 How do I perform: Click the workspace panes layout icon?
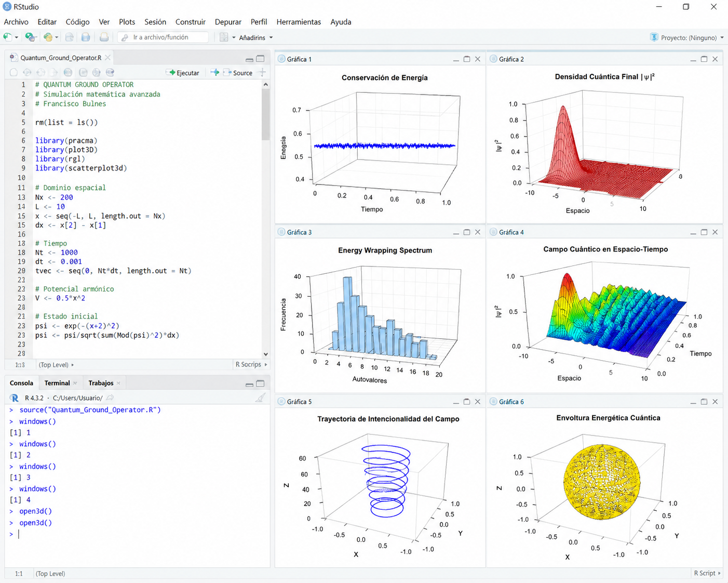point(224,37)
